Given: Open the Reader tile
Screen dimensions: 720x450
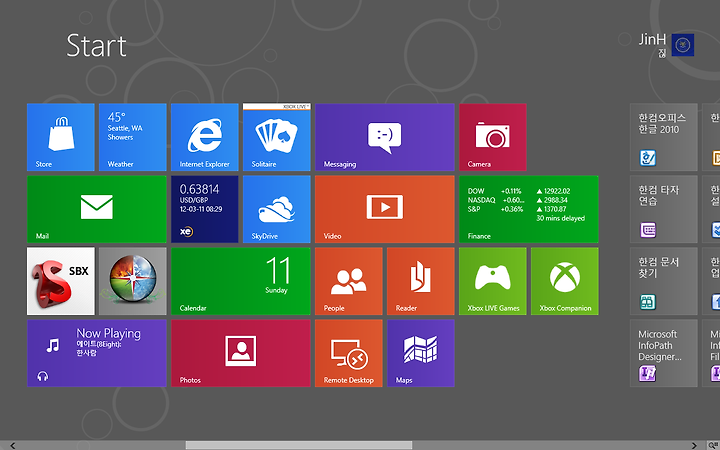Looking at the screenshot, I should [421, 281].
